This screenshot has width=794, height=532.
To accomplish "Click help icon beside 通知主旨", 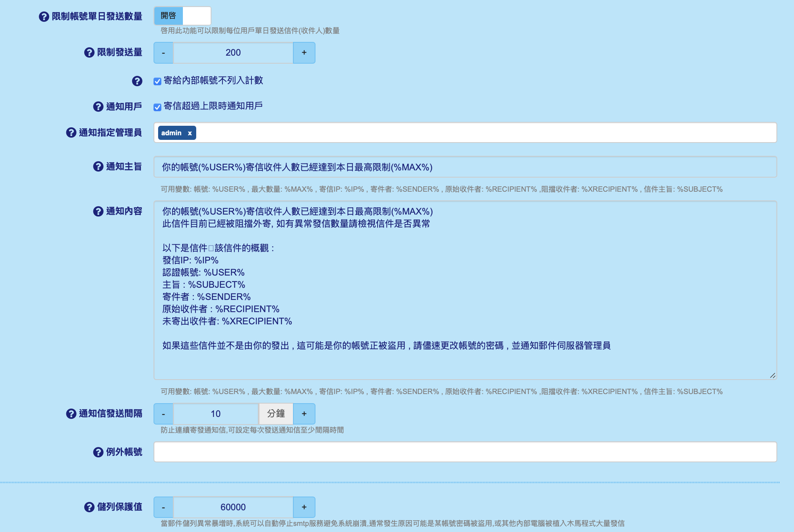I will click(x=98, y=167).
